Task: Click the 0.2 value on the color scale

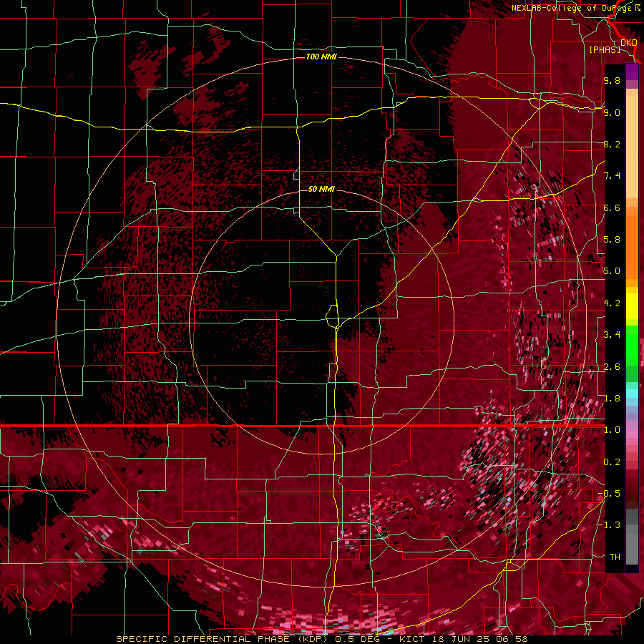Action: click(612, 462)
